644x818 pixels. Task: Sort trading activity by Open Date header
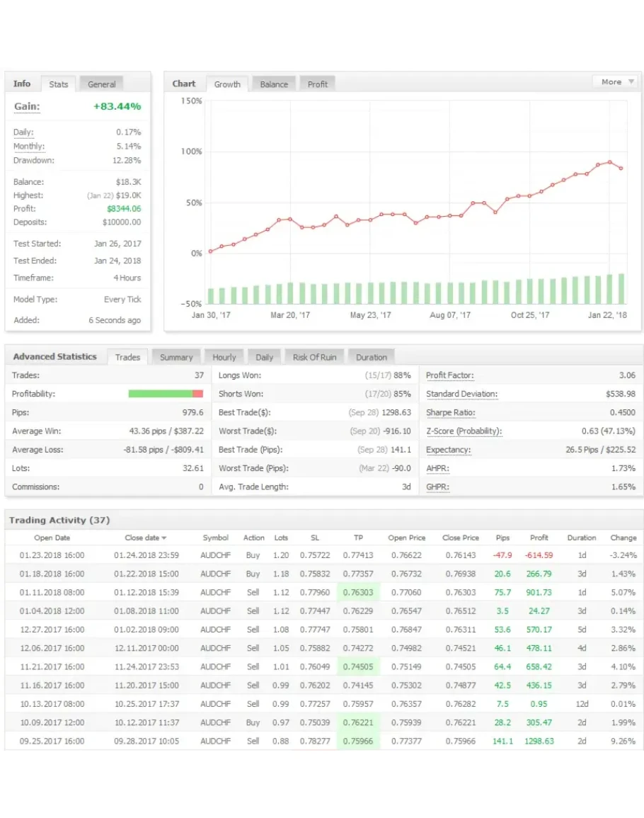(x=52, y=538)
